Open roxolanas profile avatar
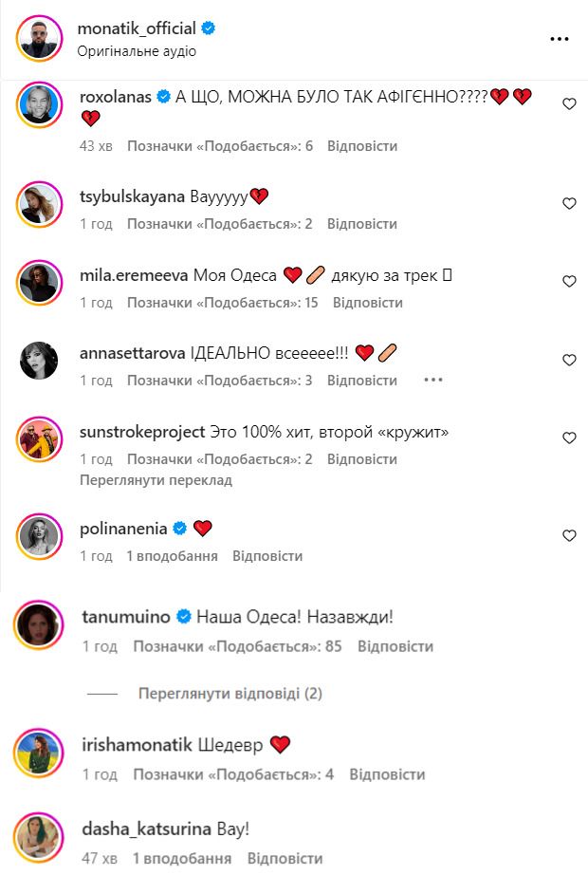The width and height of the screenshot is (588, 875). [x=39, y=104]
